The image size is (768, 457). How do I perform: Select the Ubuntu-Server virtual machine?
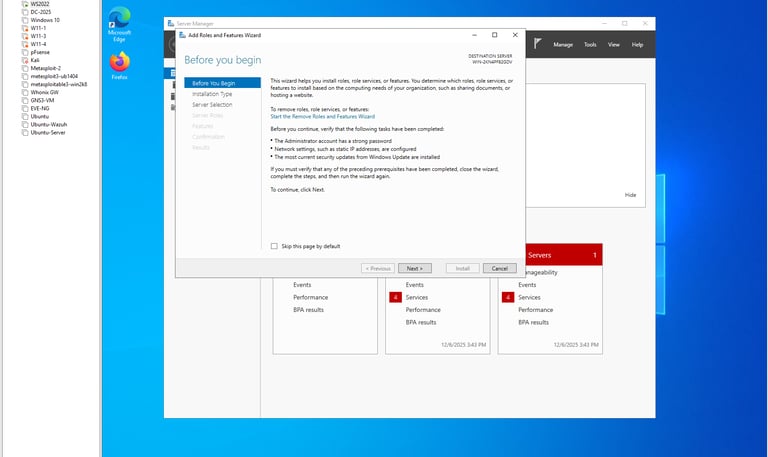48,132
